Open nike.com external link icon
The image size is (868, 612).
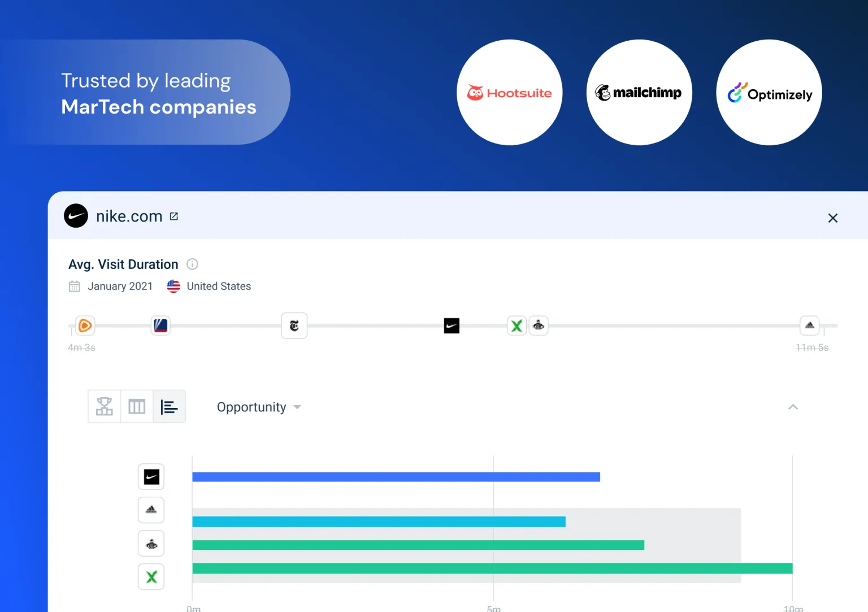(x=174, y=216)
